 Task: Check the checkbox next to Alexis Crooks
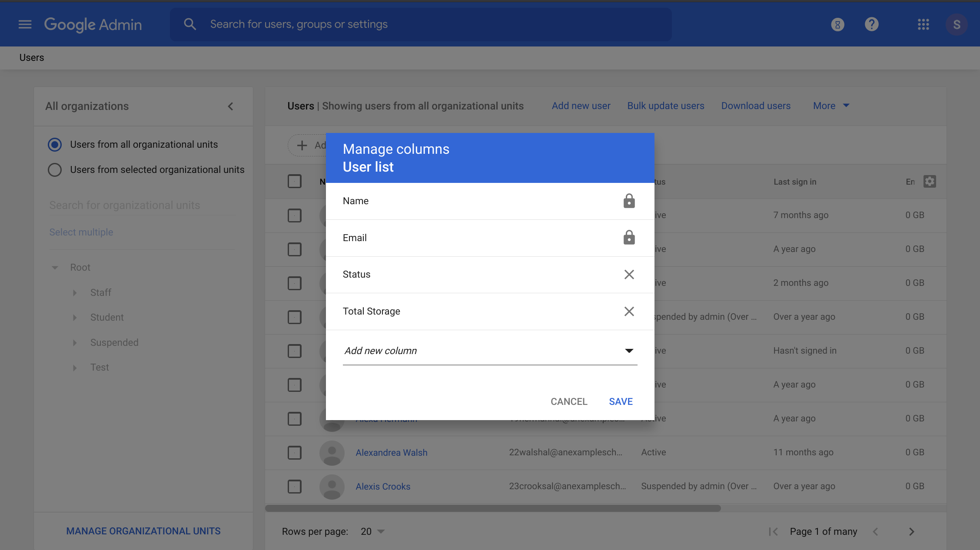tap(294, 487)
